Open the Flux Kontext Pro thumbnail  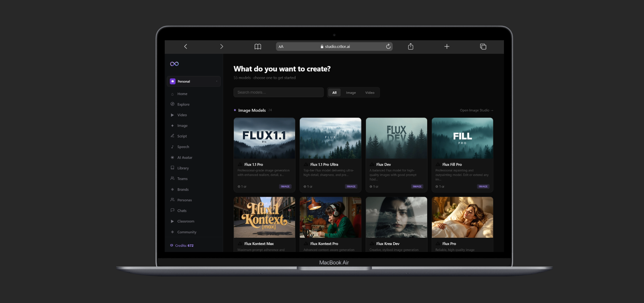[330, 217]
